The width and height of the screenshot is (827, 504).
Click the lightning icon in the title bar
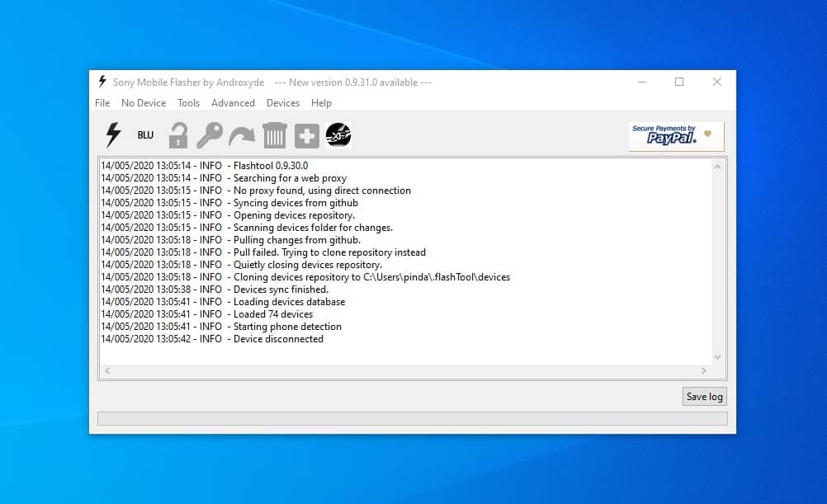tap(102, 81)
